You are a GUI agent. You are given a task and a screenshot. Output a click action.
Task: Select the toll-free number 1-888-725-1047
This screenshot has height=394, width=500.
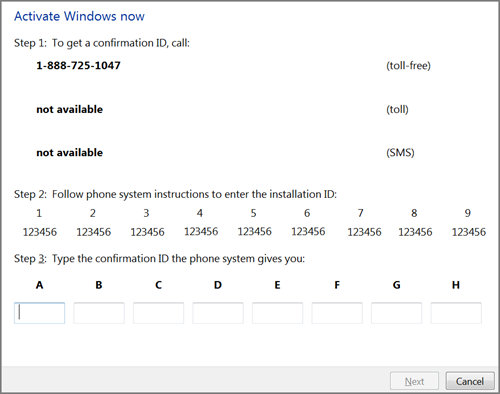coord(78,65)
